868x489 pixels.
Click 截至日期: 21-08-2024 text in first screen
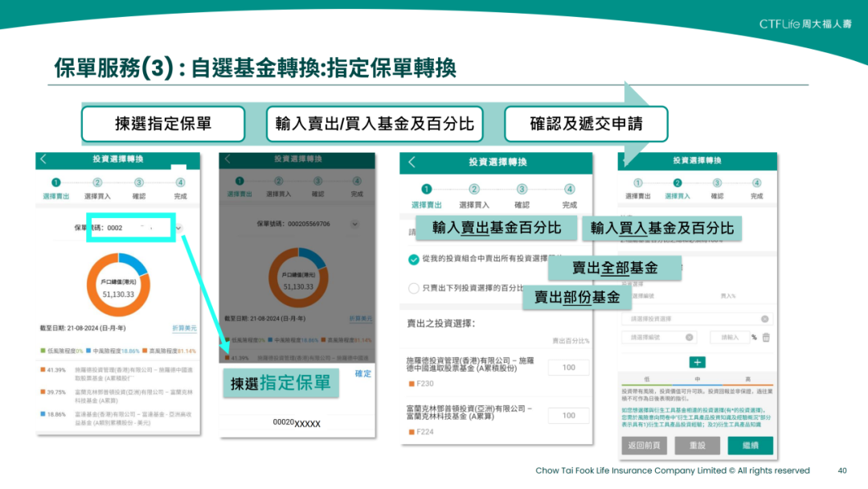[x=83, y=328]
